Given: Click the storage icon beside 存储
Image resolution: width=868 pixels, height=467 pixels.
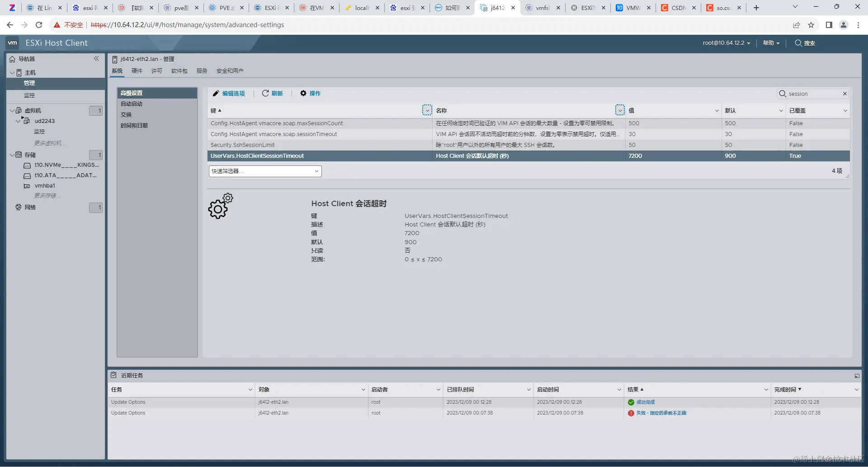Looking at the screenshot, I should 19,155.
